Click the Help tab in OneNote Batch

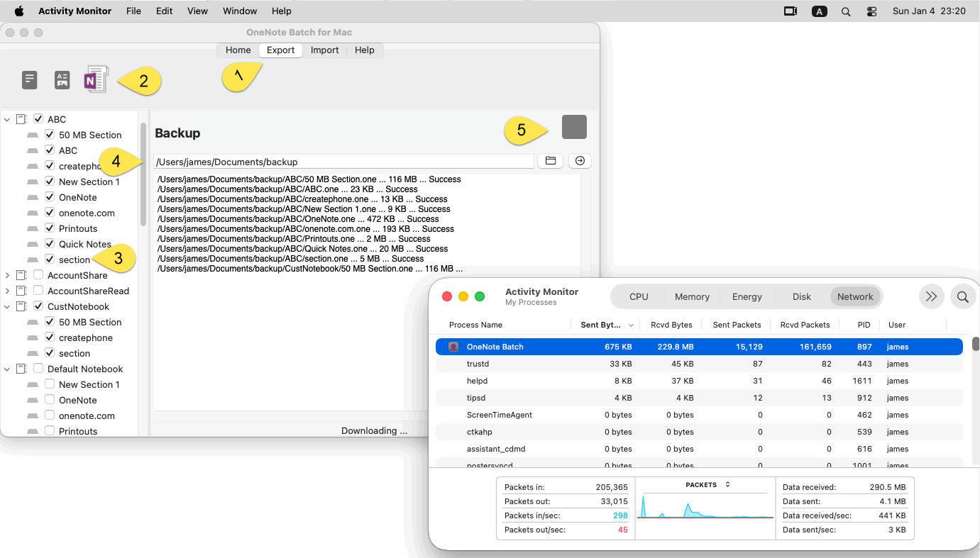(x=364, y=50)
